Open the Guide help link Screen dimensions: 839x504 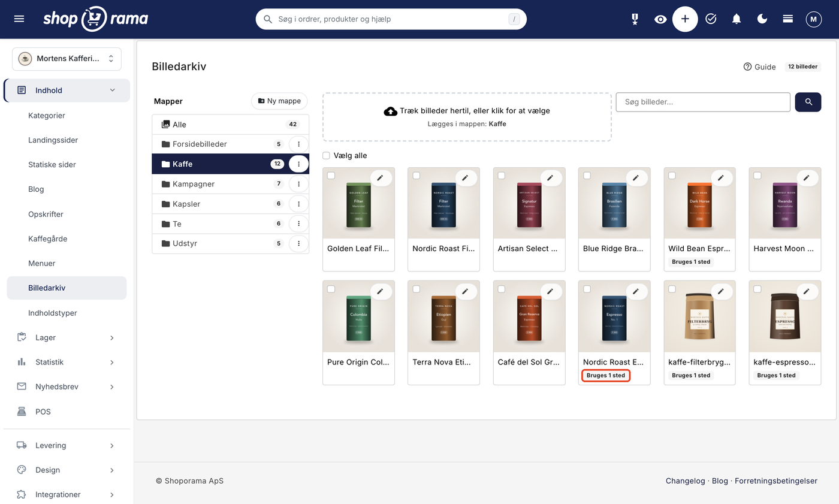click(x=759, y=67)
